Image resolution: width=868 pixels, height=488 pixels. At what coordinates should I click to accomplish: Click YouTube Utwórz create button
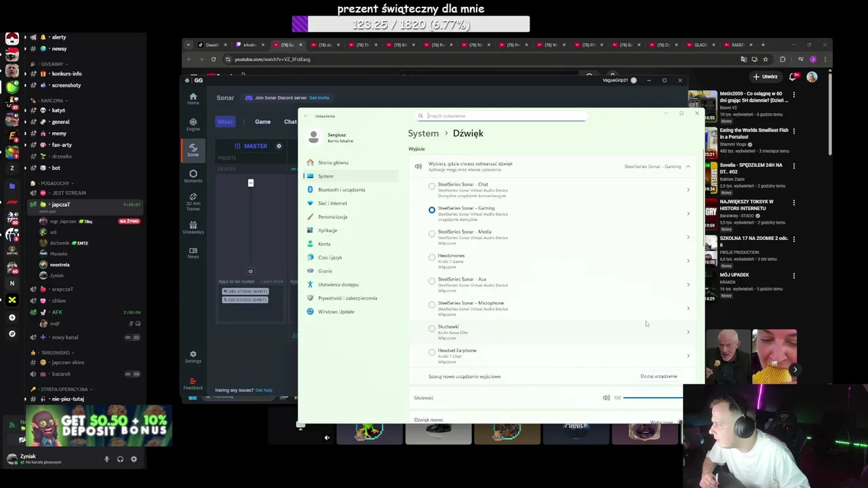click(766, 77)
